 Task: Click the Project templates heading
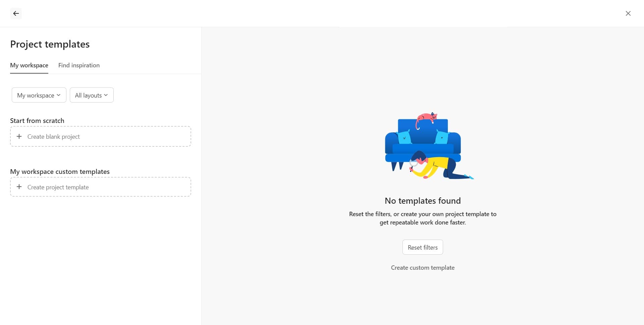pyautogui.click(x=50, y=44)
